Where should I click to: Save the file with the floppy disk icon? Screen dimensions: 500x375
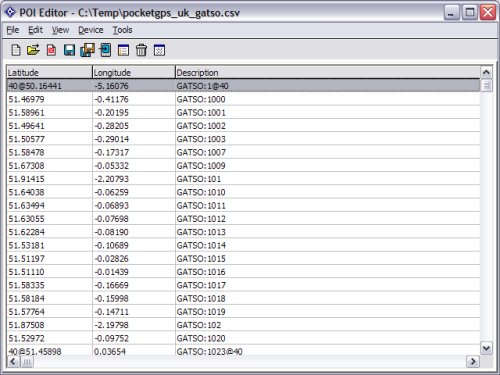coord(69,50)
